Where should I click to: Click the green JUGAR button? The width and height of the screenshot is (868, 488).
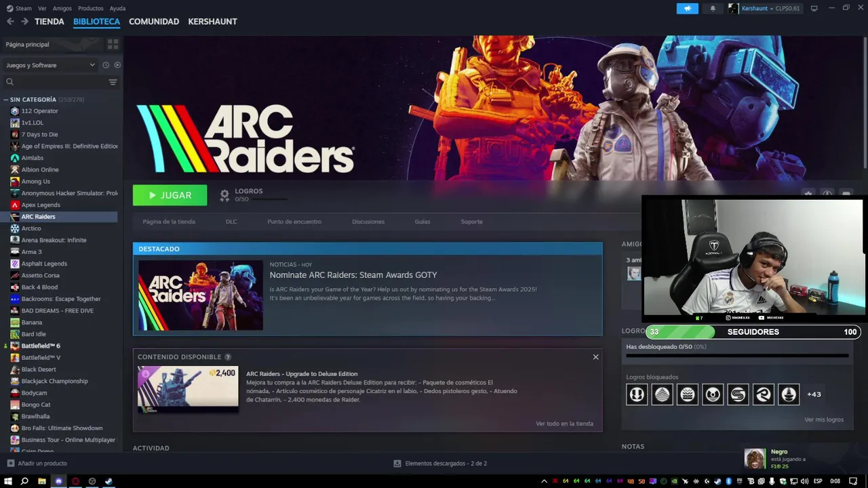(x=170, y=195)
